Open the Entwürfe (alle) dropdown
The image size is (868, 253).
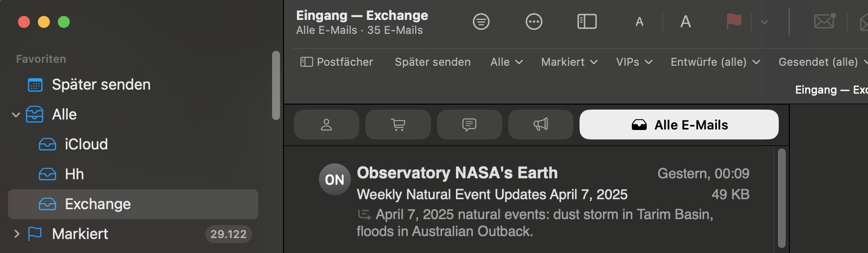click(x=715, y=62)
